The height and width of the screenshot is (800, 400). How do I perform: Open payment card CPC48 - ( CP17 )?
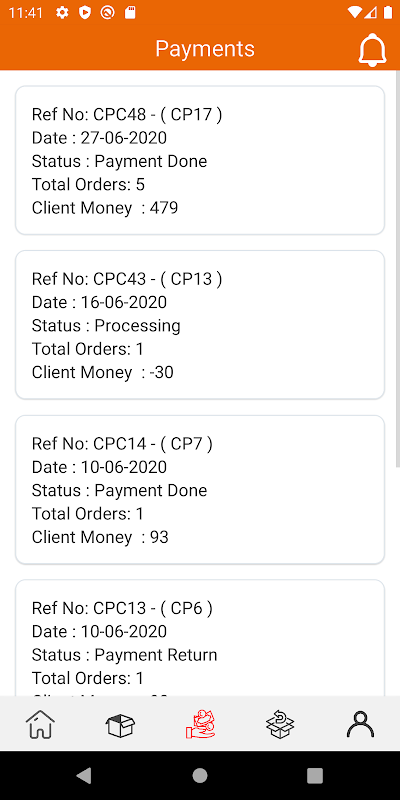point(200,160)
